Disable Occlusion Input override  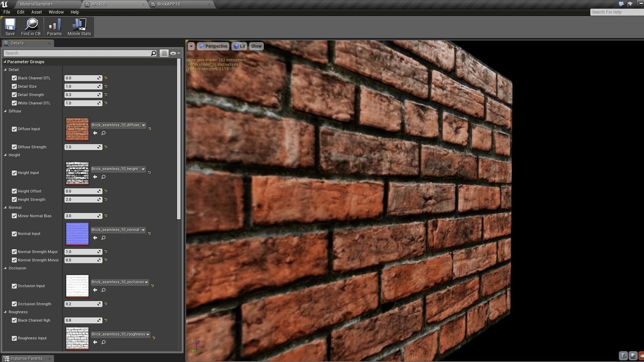click(14, 286)
